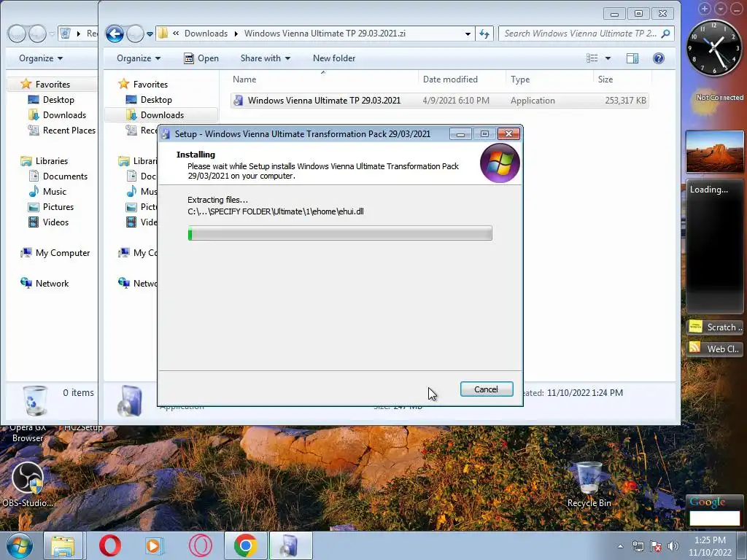Open Documents library in back window
This screenshot has width=747, height=560.
(x=65, y=176)
